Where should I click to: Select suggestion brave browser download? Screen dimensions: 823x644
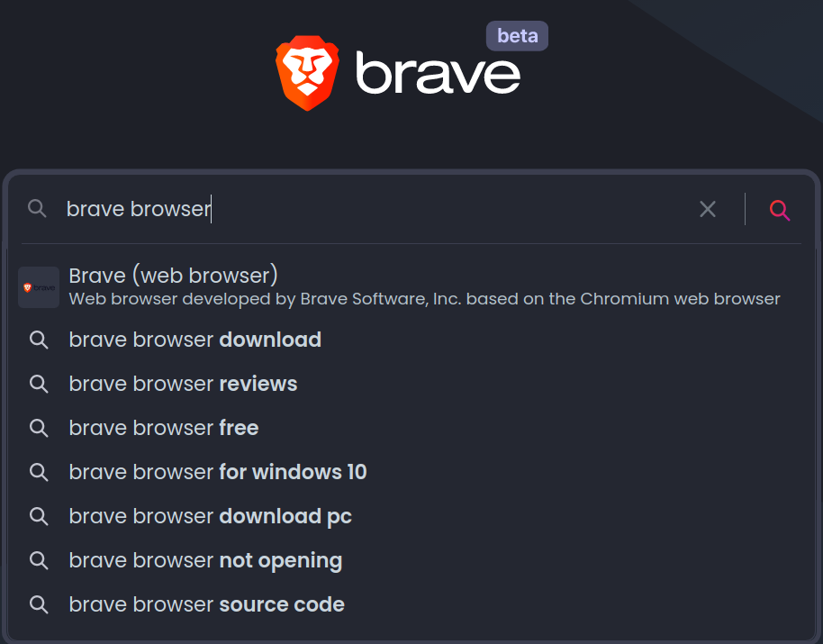(x=411, y=340)
